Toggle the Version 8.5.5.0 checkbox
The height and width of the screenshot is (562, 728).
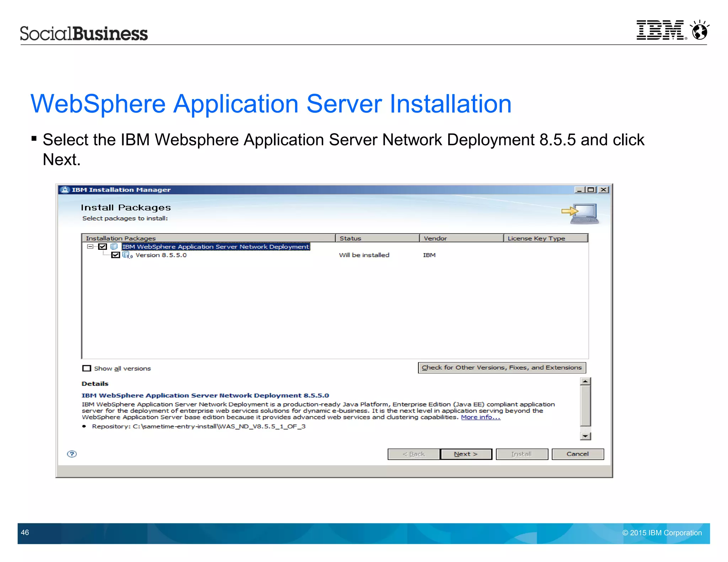(x=116, y=255)
